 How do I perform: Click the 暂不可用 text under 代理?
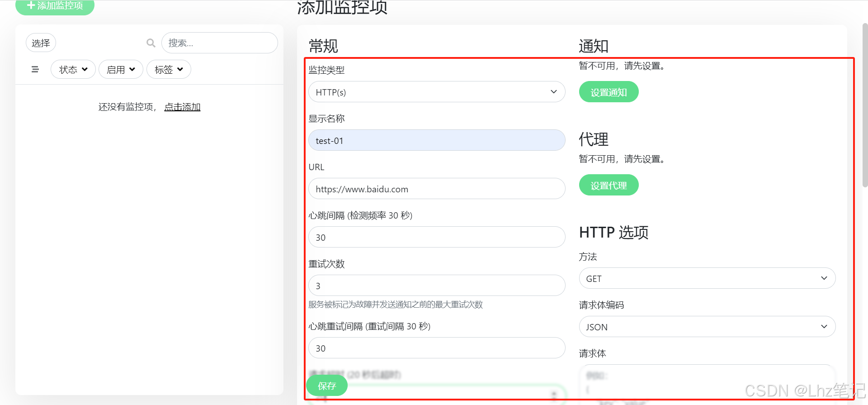622,159
